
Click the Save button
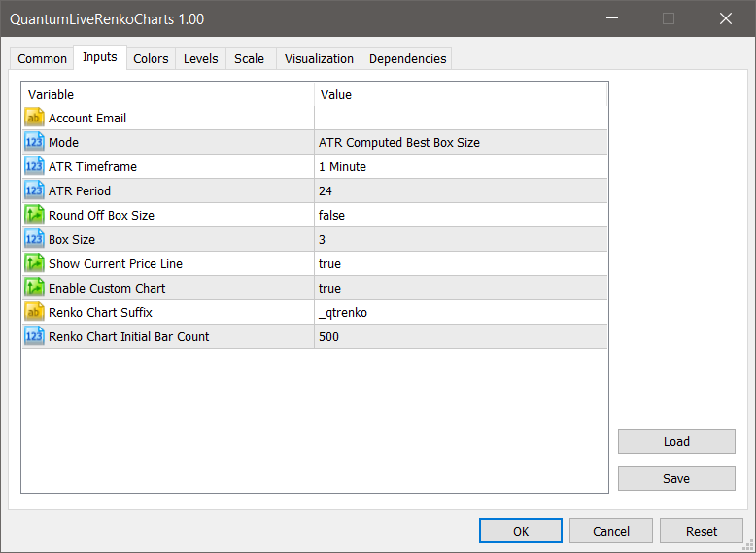[x=676, y=478]
